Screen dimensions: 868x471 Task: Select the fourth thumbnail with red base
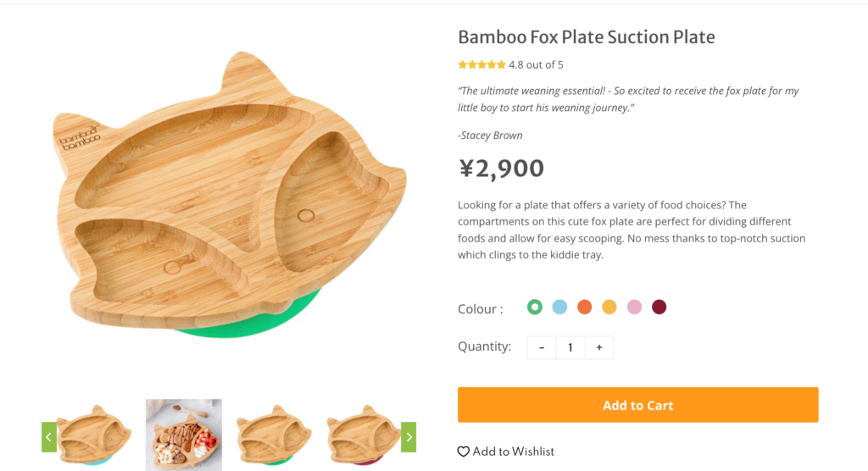(x=362, y=435)
